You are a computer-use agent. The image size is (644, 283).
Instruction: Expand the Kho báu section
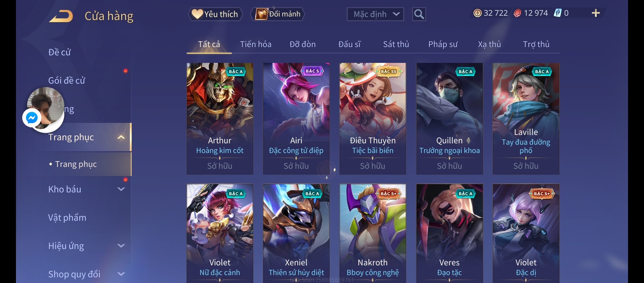(121, 189)
